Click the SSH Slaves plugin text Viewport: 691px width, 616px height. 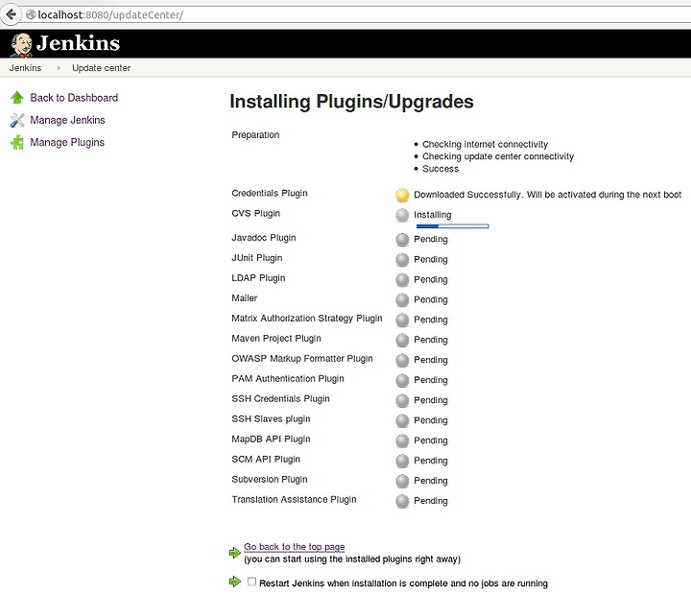pyautogui.click(x=271, y=419)
